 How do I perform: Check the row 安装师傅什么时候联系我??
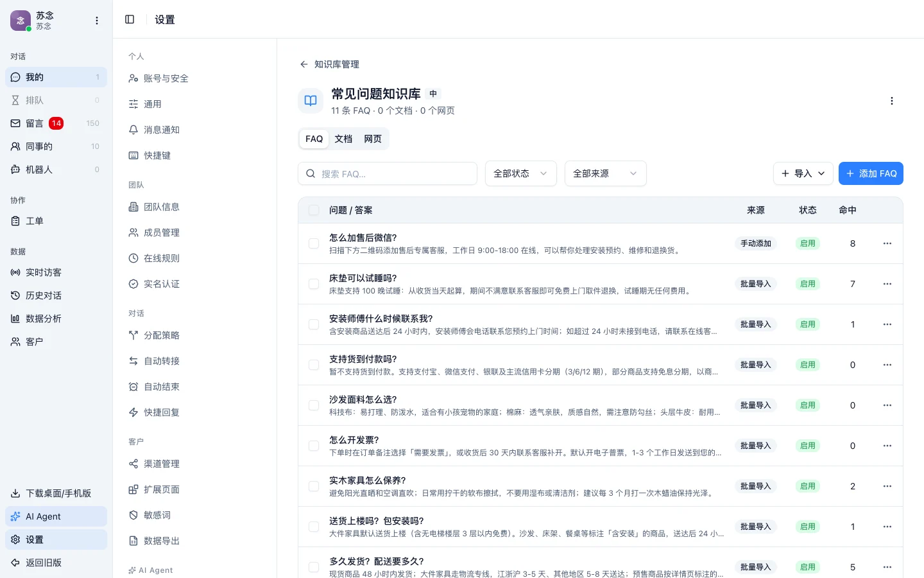(x=314, y=324)
